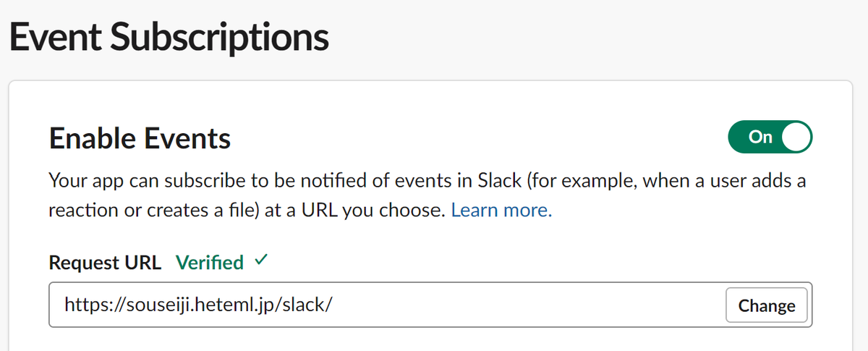The height and width of the screenshot is (351, 868).
Task: Click the "On" label inside the switch
Action: (760, 137)
